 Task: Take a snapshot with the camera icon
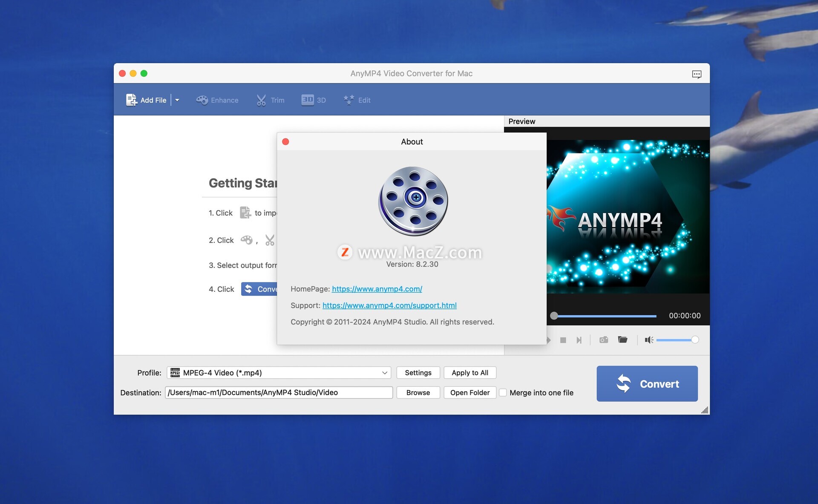(x=604, y=340)
